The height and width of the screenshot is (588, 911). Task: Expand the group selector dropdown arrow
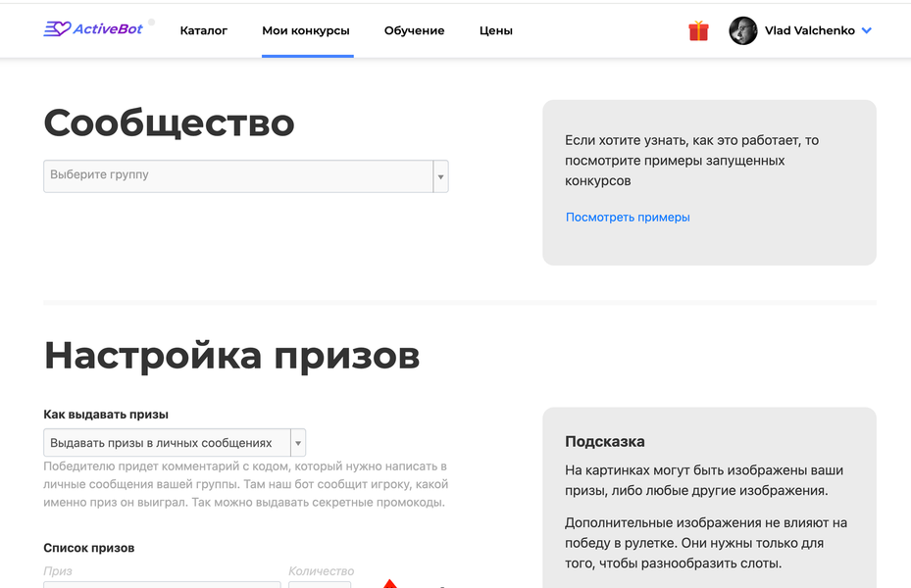[441, 177]
